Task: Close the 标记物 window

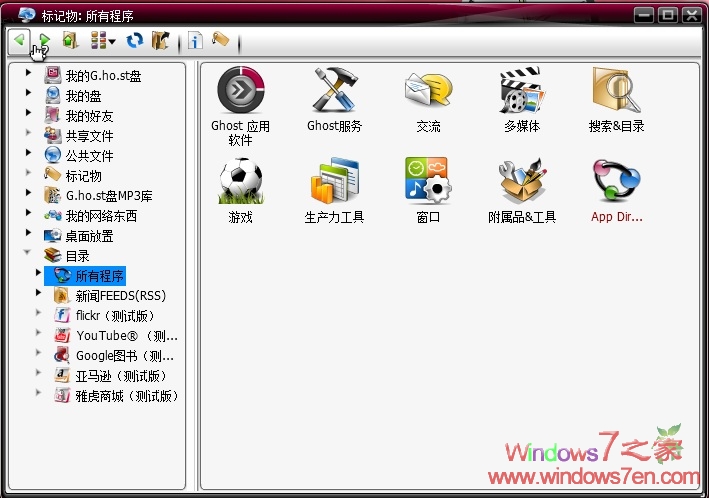Action: (x=692, y=15)
